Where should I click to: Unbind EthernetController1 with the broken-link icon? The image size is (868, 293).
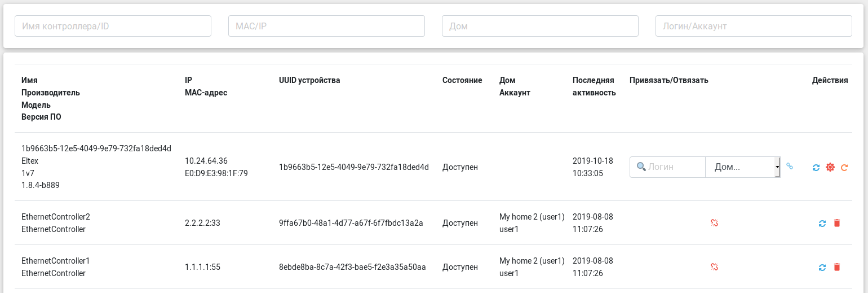tap(714, 267)
